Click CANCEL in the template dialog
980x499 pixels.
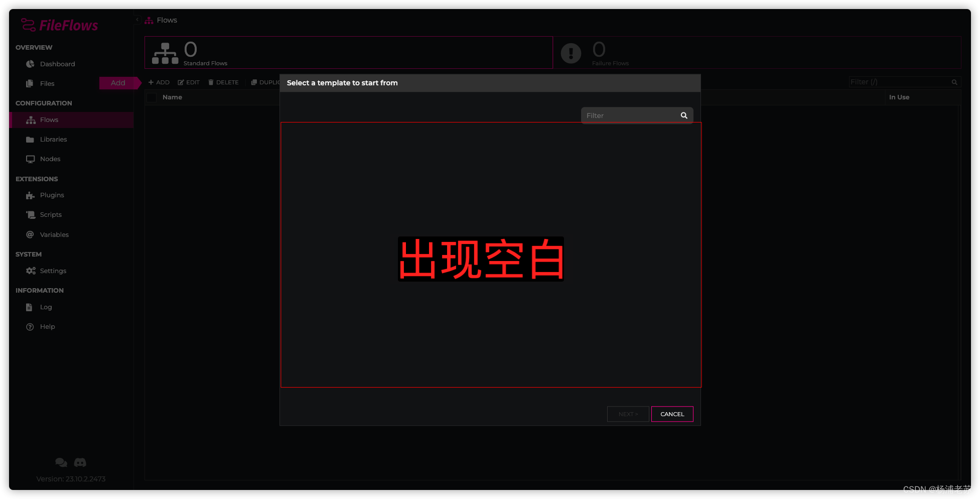point(672,414)
